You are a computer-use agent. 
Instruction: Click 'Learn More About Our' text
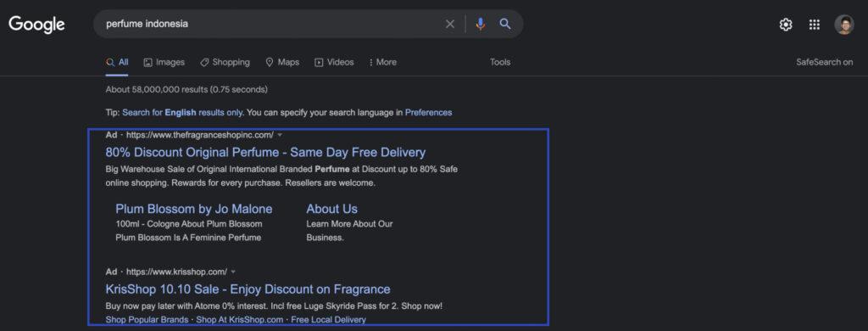[349, 224]
